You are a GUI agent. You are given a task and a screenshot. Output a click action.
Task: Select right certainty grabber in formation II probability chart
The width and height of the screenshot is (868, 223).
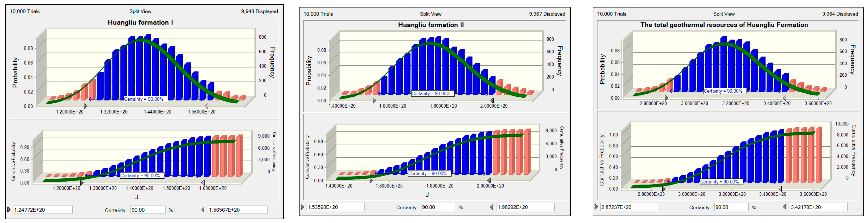492,100
